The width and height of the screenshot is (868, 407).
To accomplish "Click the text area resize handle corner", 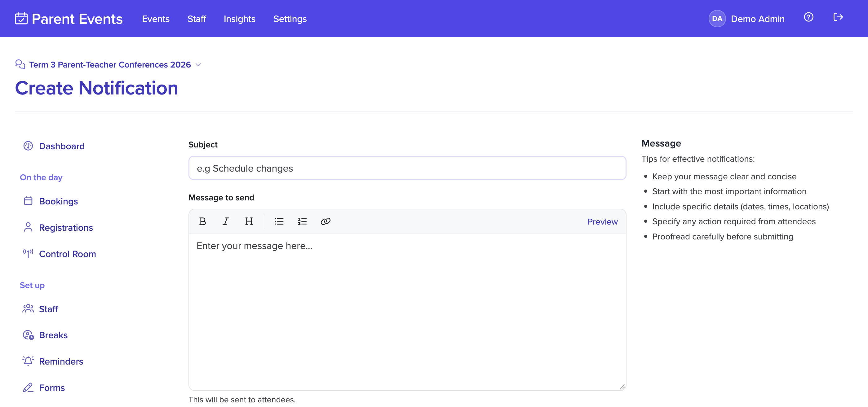I will coord(622,387).
